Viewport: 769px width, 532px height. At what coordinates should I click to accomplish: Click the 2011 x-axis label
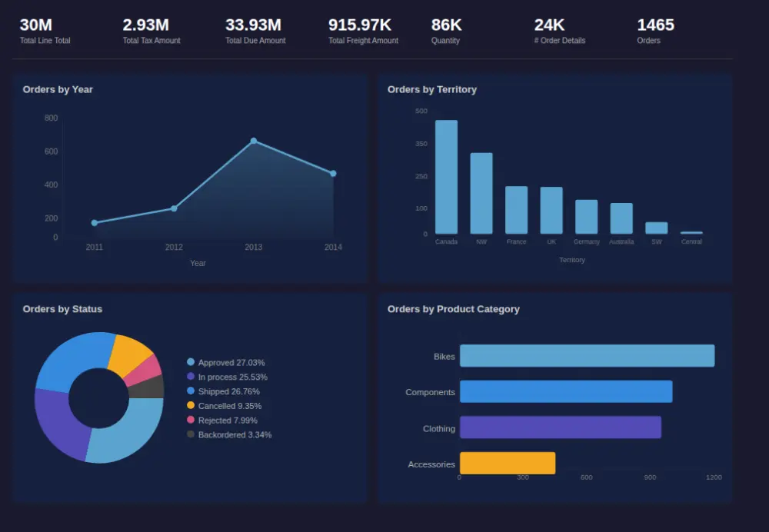click(95, 247)
